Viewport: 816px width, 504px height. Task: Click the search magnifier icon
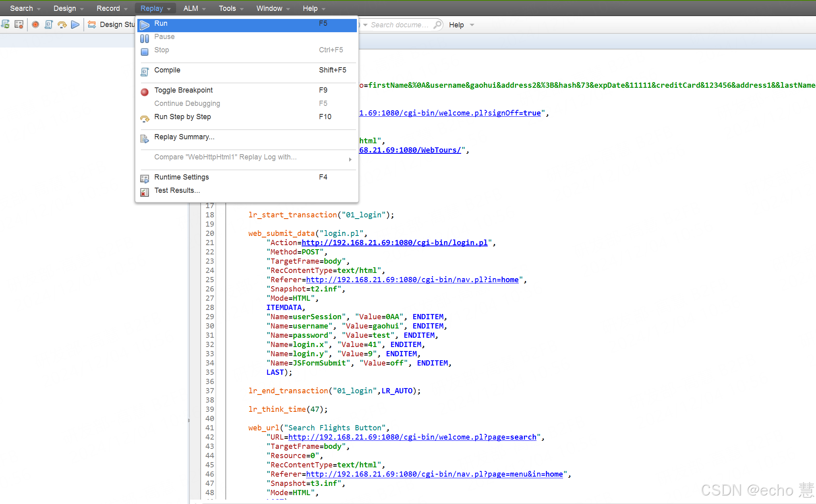pos(437,25)
